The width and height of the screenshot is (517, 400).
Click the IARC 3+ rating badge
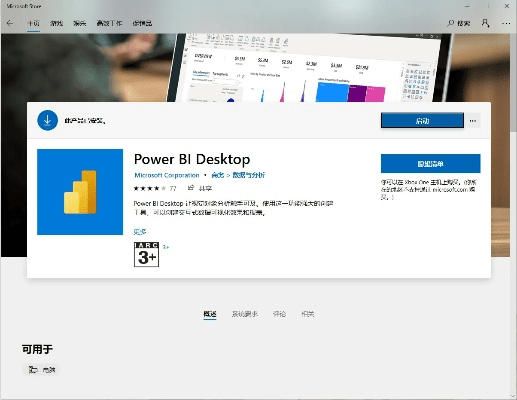click(x=146, y=254)
